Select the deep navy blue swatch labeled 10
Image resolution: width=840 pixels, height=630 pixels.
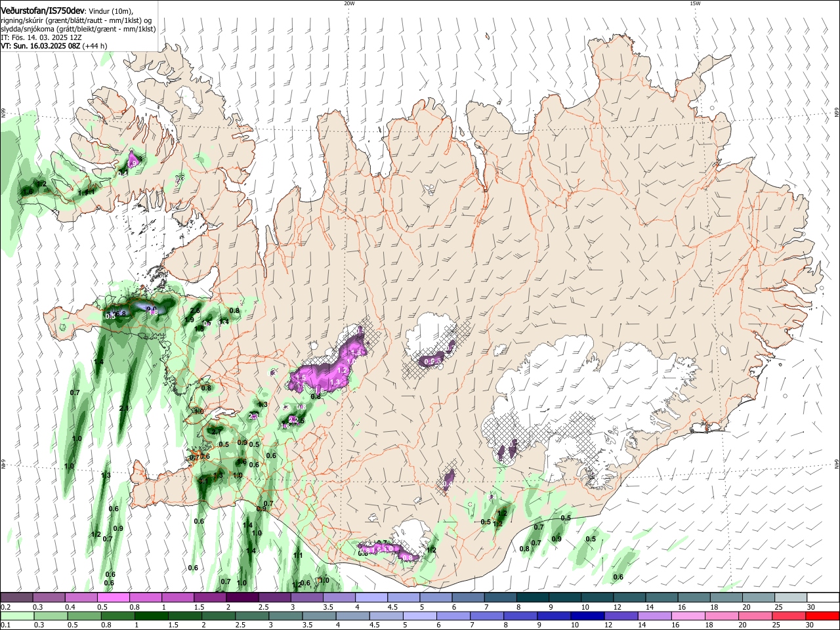pos(588,616)
